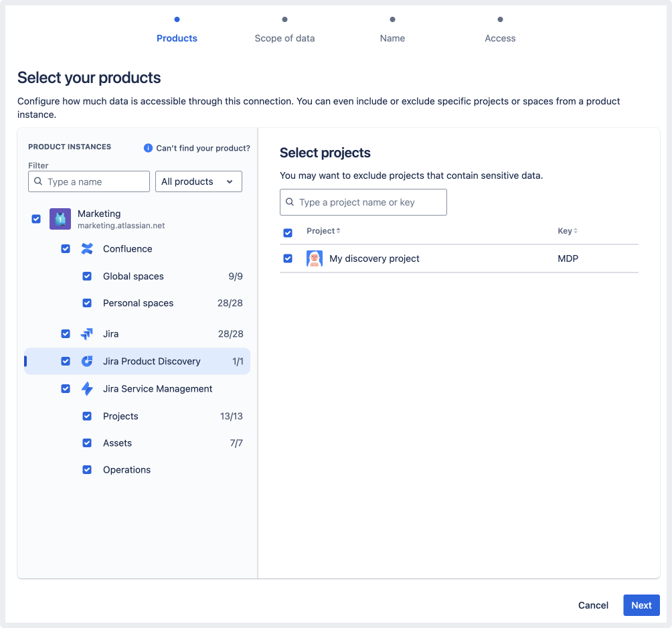The height and width of the screenshot is (628, 672).
Task: Click the 13/13 count for Projects
Action: coord(231,416)
